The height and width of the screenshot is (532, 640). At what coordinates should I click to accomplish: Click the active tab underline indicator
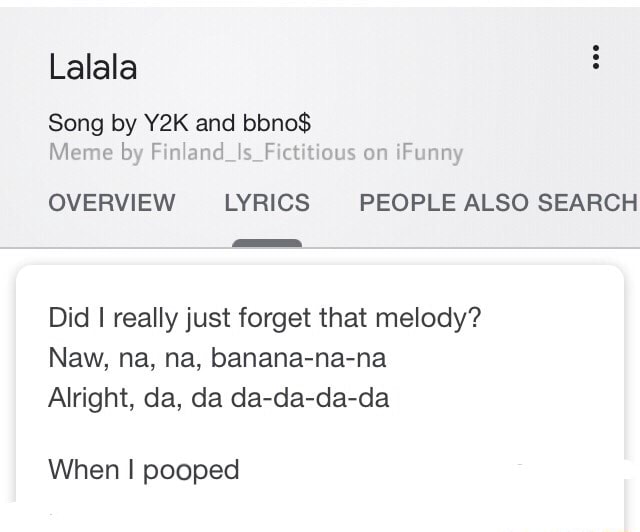267,243
